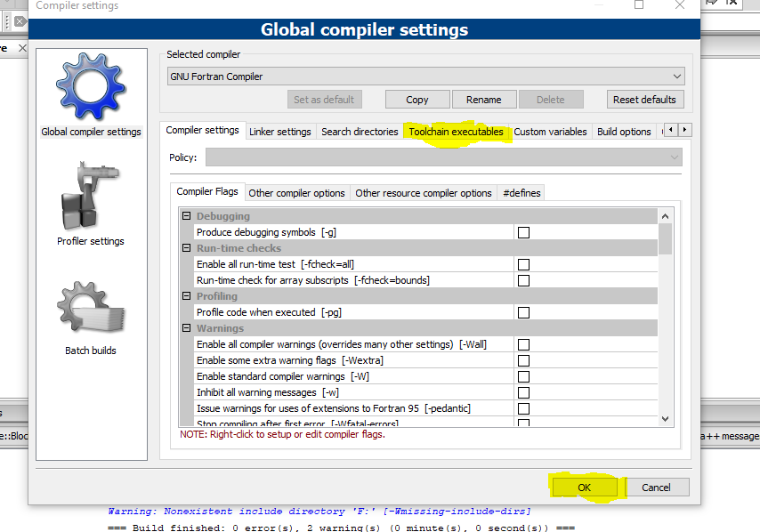Image resolution: width=760 pixels, height=532 pixels.
Task: Click the Reset defaults button
Action: pyautogui.click(x=644, y=100)
